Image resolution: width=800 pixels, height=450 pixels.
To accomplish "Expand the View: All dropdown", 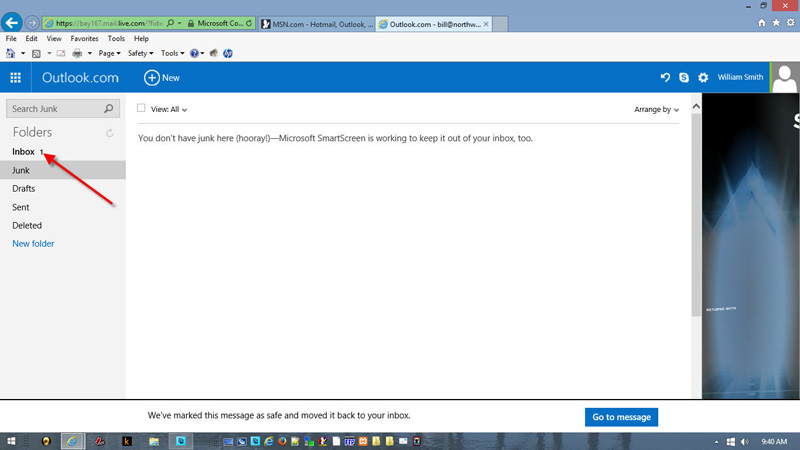I will pos(169,109).
